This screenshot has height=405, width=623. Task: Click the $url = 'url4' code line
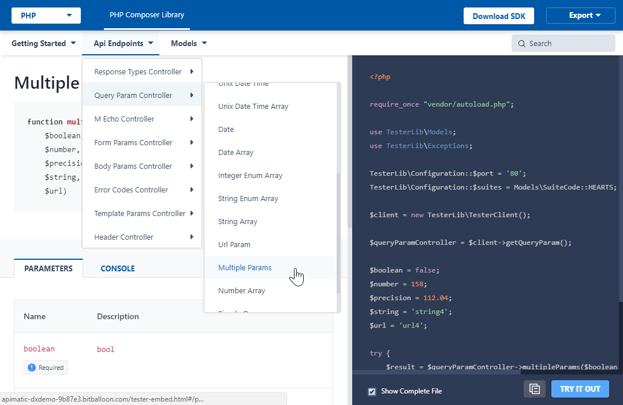point(398,325)
